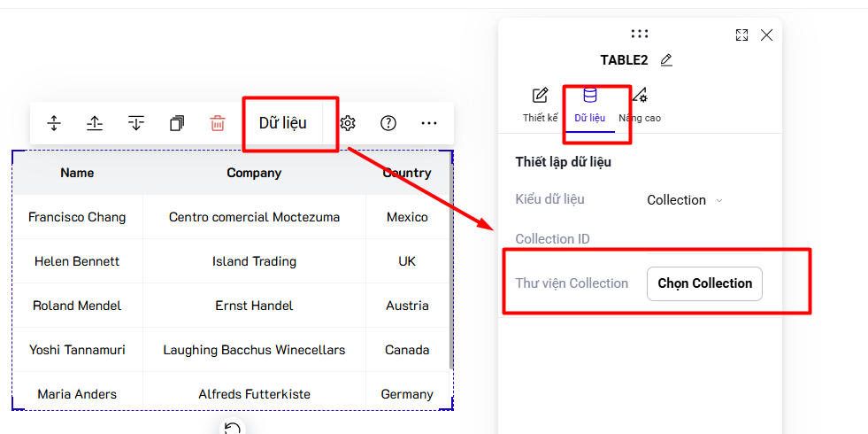Grab the panel six-dot drag handle
The width and height of the screenshot is (868, 434).
pyautogui.click(x=640, y=34)
